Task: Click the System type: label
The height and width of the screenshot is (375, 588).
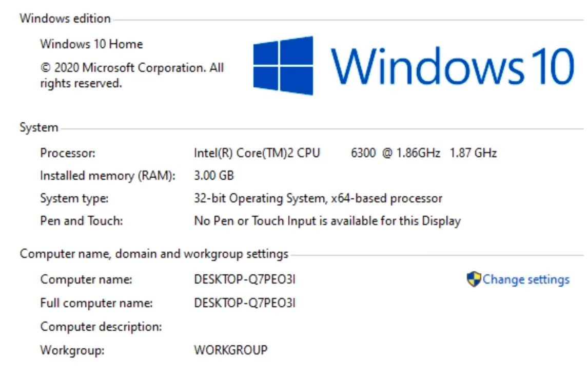Action: [74, 199]
